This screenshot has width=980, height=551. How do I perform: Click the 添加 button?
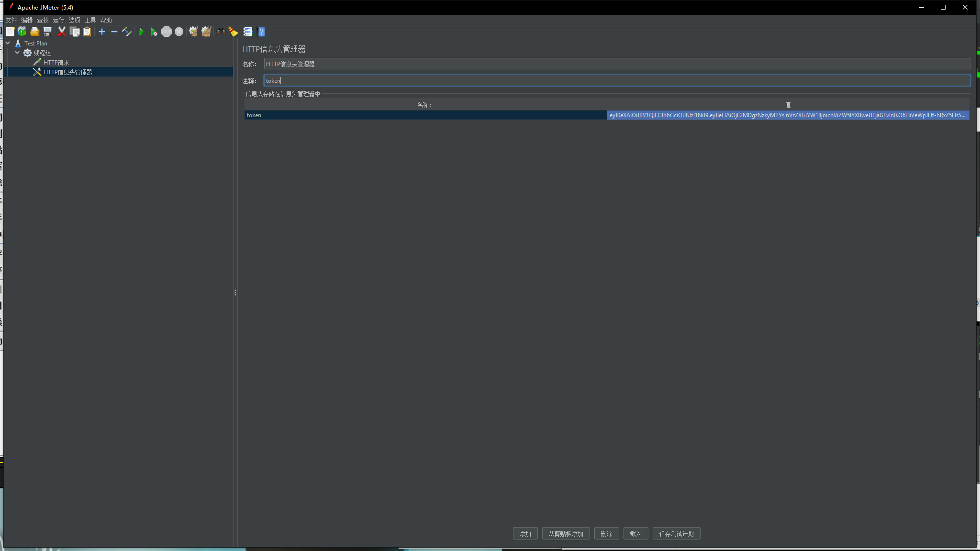click(525, 534)
